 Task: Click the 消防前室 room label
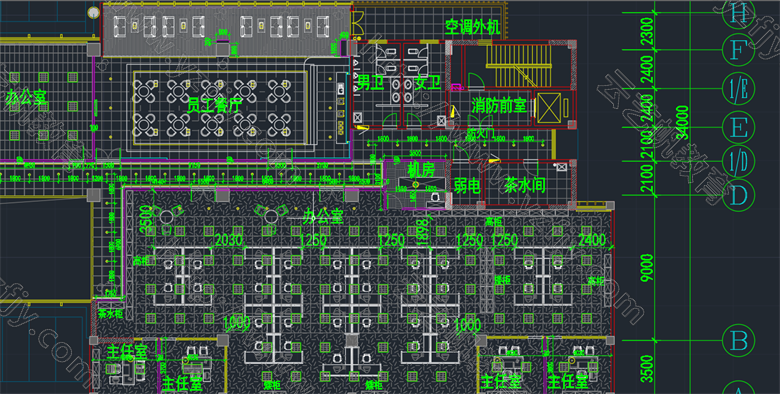(x=498, y=105)
